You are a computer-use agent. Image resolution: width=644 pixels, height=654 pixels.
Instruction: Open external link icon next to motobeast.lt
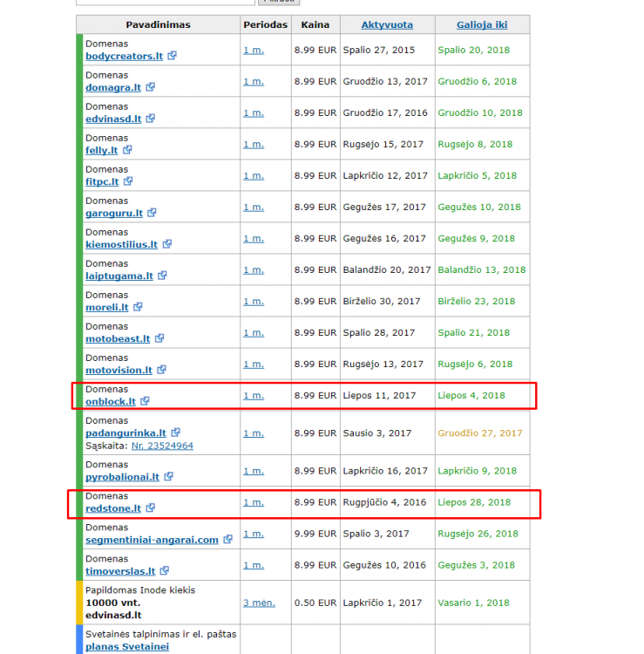coord(159,338)
